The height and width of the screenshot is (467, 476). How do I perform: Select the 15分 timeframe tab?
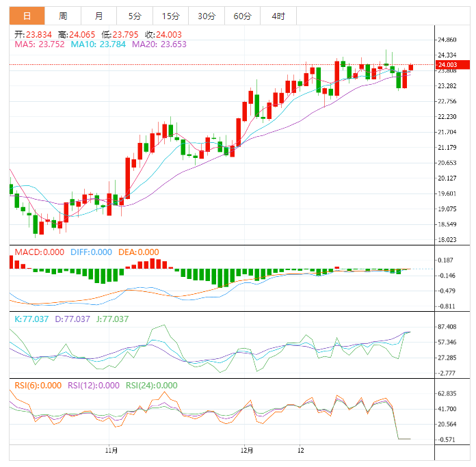click(171, 16)
